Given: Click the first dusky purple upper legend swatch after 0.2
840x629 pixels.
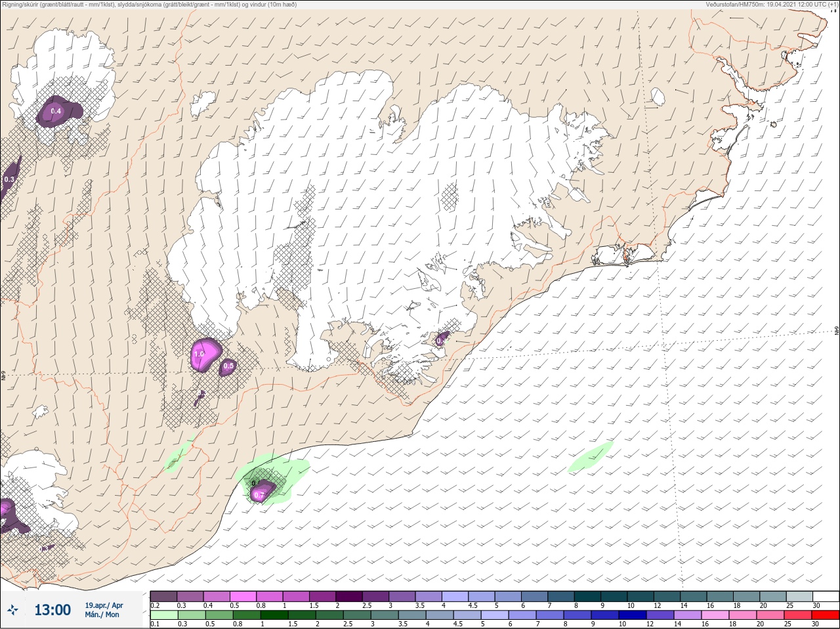Looking at the screenshot, I should pos(163,596).
